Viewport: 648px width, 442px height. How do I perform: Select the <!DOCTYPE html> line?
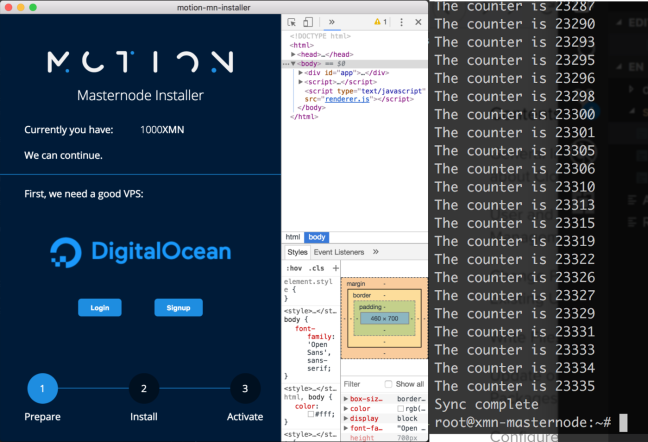pyautogui.click(x=320, y=36)
